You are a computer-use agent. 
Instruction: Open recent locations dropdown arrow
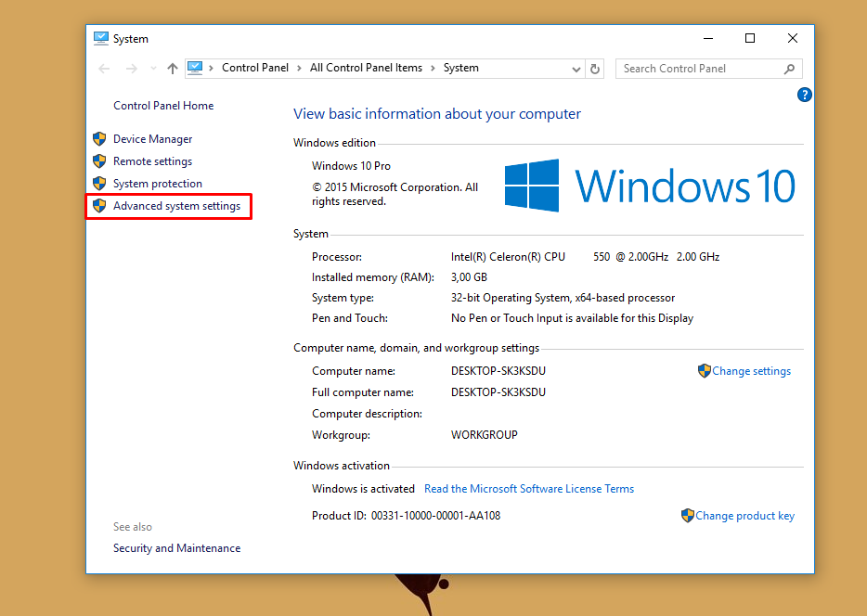153,69
